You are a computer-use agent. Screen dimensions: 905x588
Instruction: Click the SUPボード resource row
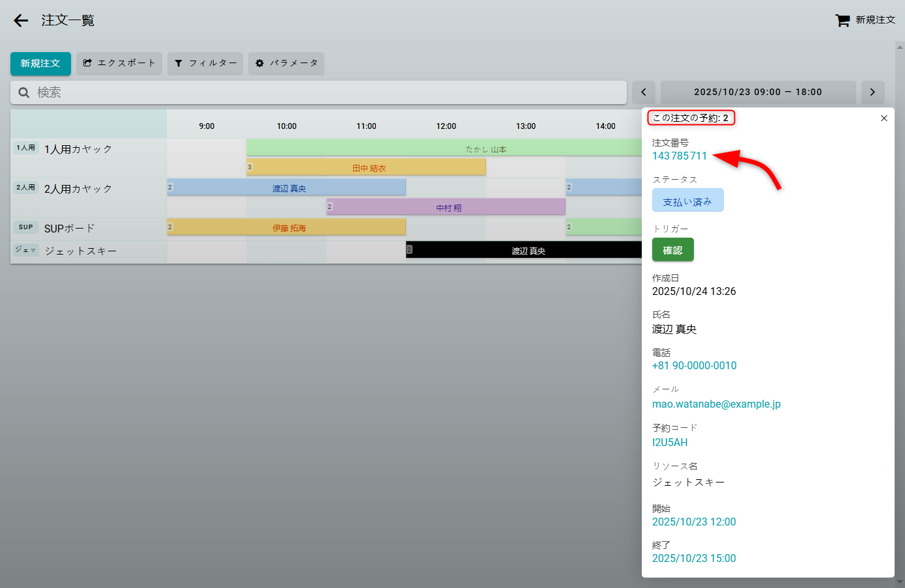(x=89, y=229)
